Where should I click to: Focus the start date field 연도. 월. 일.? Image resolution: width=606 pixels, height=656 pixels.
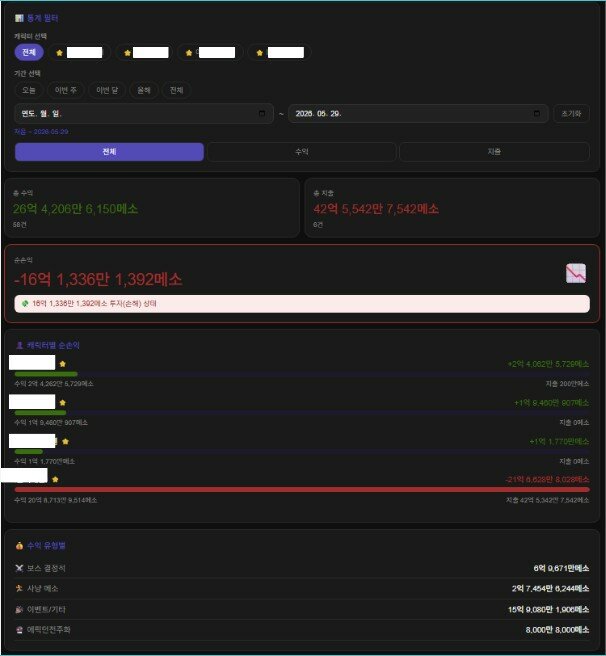[x=144, y=113]
